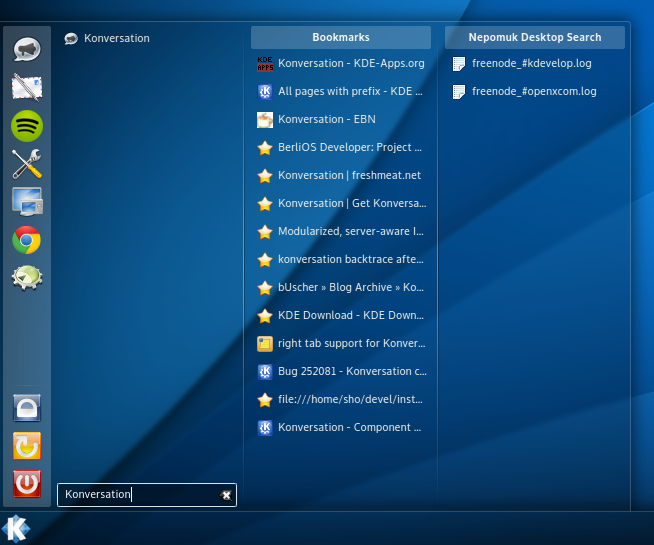Viewport: 654px width, 545px height.
Task: Open the monitor display icon in sidebar
Action: pos(27,202)
